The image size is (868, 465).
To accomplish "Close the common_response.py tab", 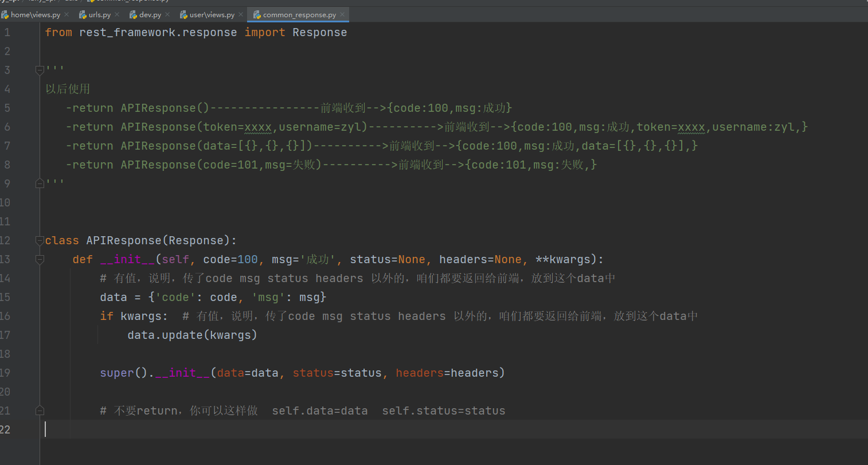I will click(x=342, y=14).
